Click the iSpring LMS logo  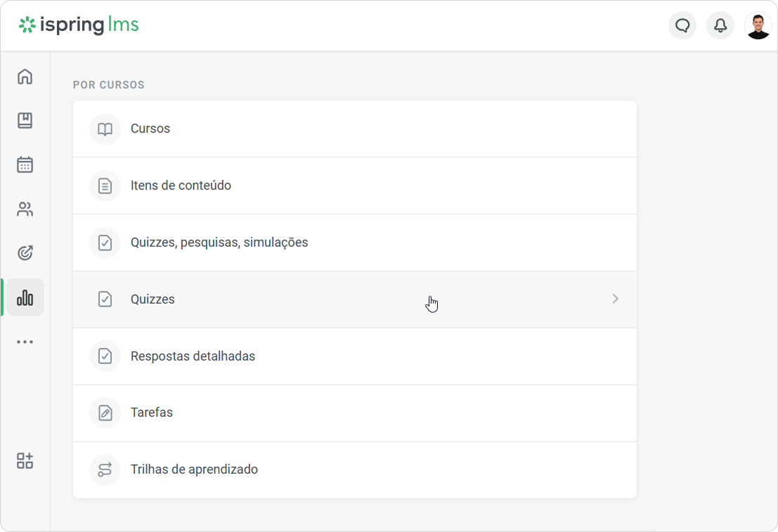pyautogui.click(x=79, y=25)
